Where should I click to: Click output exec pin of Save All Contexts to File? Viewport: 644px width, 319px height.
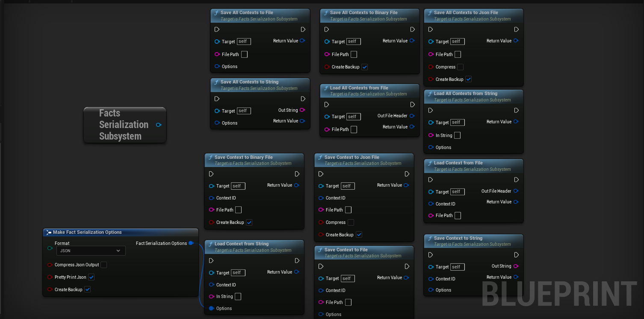[x=303, y=30]
